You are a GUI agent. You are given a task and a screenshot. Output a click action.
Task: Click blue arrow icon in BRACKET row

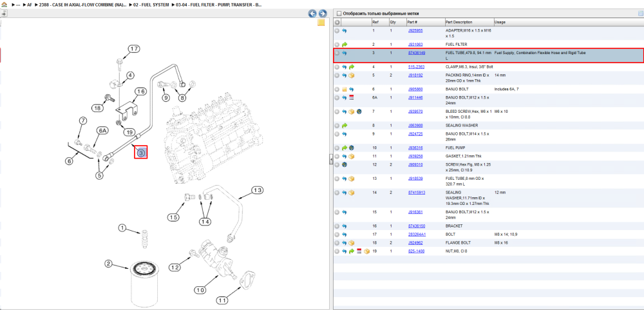pos(344,226)
